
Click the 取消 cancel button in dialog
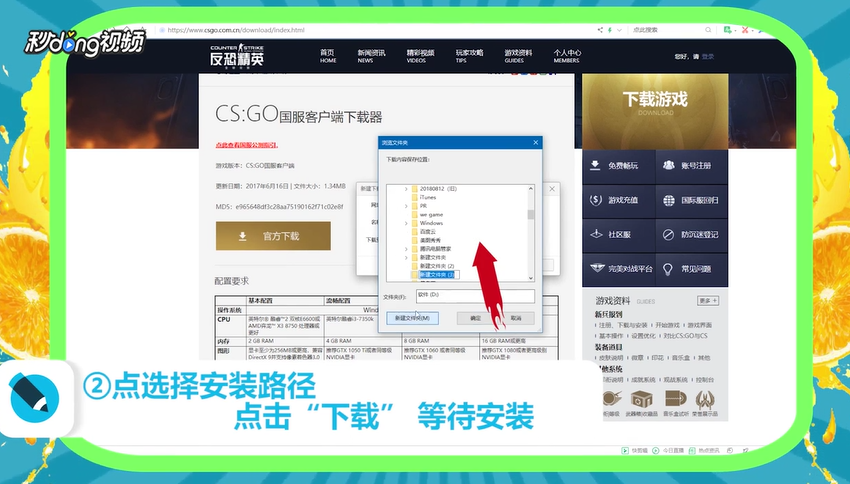516,318
